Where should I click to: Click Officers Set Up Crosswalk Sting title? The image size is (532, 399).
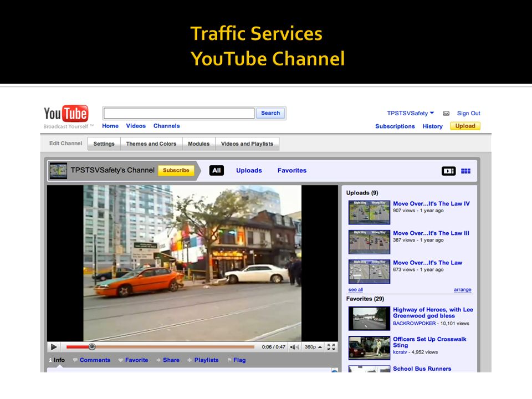429,342
